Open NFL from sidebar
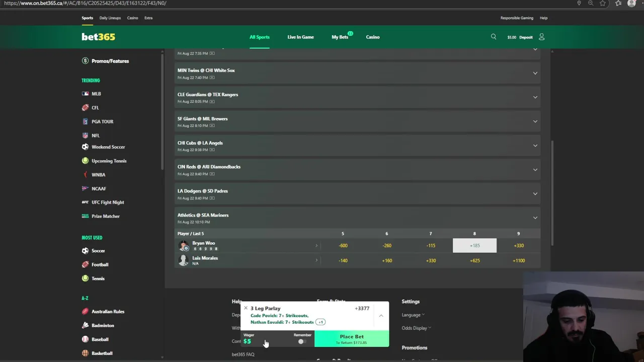This screenshot has width=644, height=362. pos(95,135)
